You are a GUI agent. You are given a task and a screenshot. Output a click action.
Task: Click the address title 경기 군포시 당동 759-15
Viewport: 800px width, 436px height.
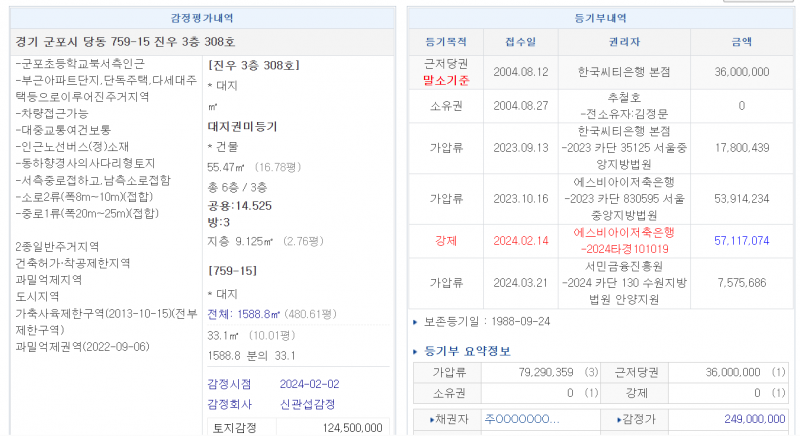point(126,42)
